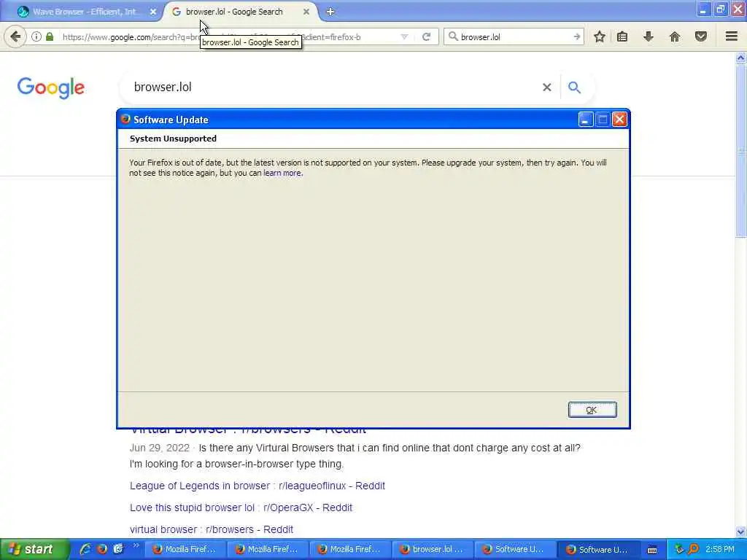Image resolution: width=747 pixels, height=560 pixels.
Task: Click the URL address bar
Action: pyautogui.click(x=228, y=36)
